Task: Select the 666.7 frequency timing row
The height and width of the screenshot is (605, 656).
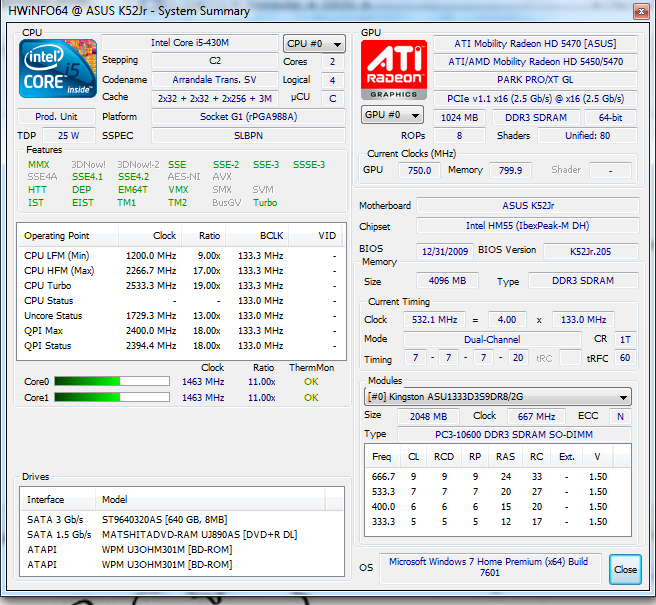Action: 497,477
